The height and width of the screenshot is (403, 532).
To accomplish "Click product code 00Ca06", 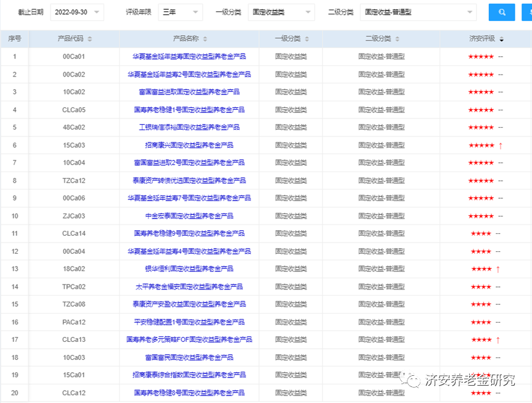I will [73, 197].
